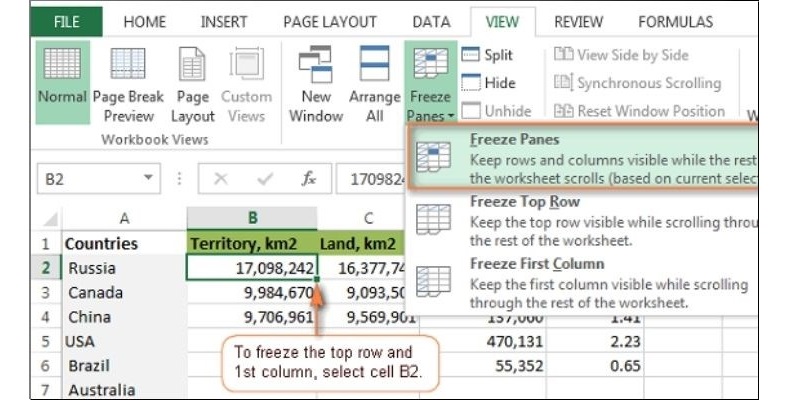Open the FILE tab
Image resolution: width=800 pixels, height=402 pixels.
pos(66,22)
